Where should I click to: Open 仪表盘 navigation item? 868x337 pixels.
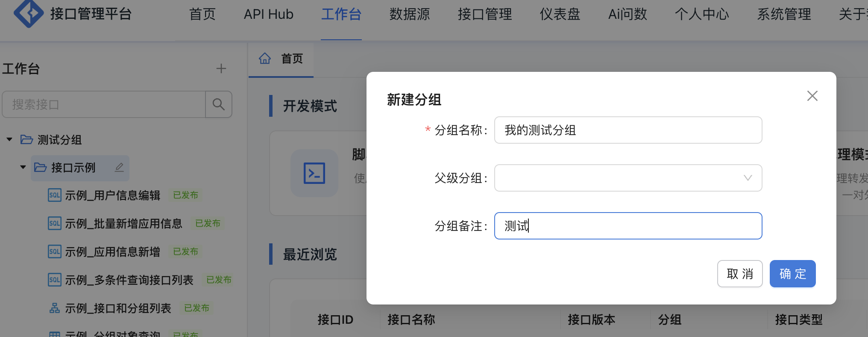tap(560, 14)
